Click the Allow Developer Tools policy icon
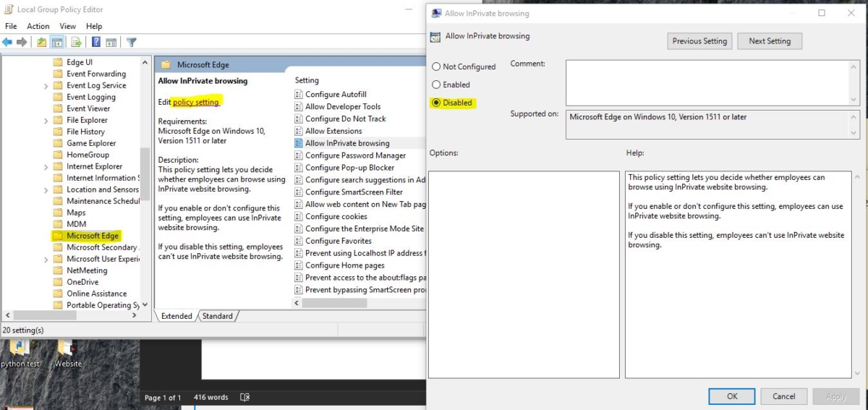Screen dimensions: 868x410 tap(299, 107)
